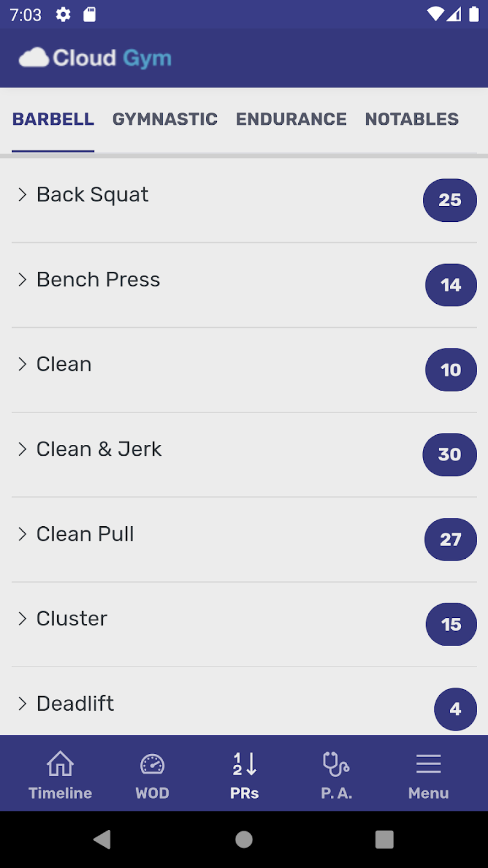Tap the Clean Pull 27 count badge

click(x=451, y=539)
